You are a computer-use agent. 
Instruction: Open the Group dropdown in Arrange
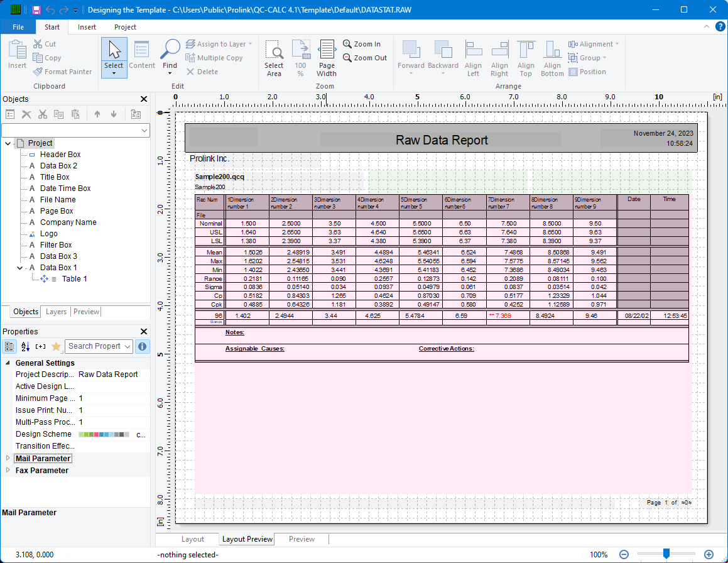coord(587,58)
